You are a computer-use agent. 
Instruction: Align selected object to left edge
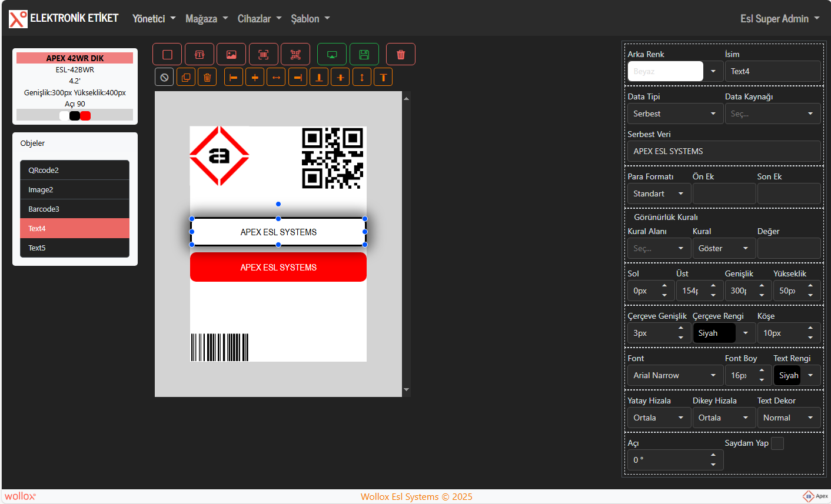234,77
